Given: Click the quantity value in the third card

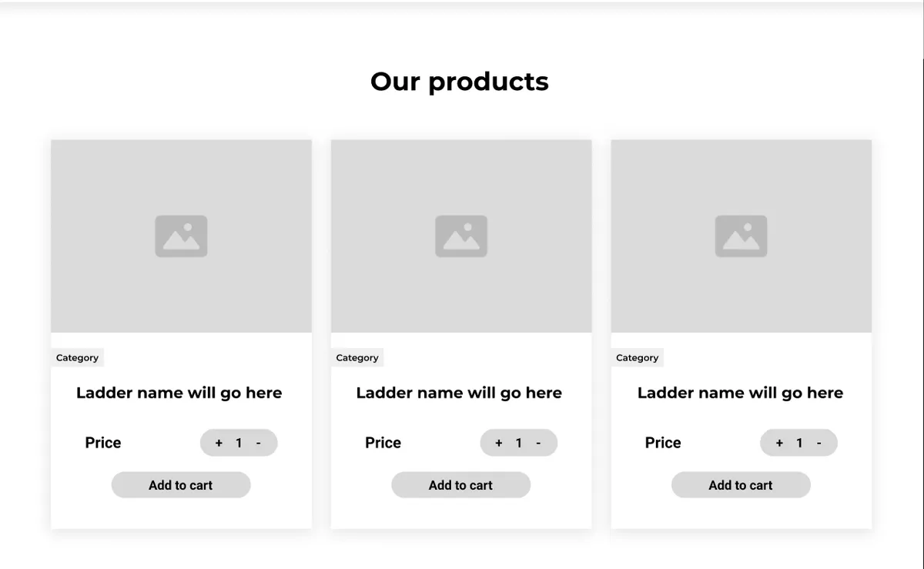Looking at the screenshot, I should point(799,443).
